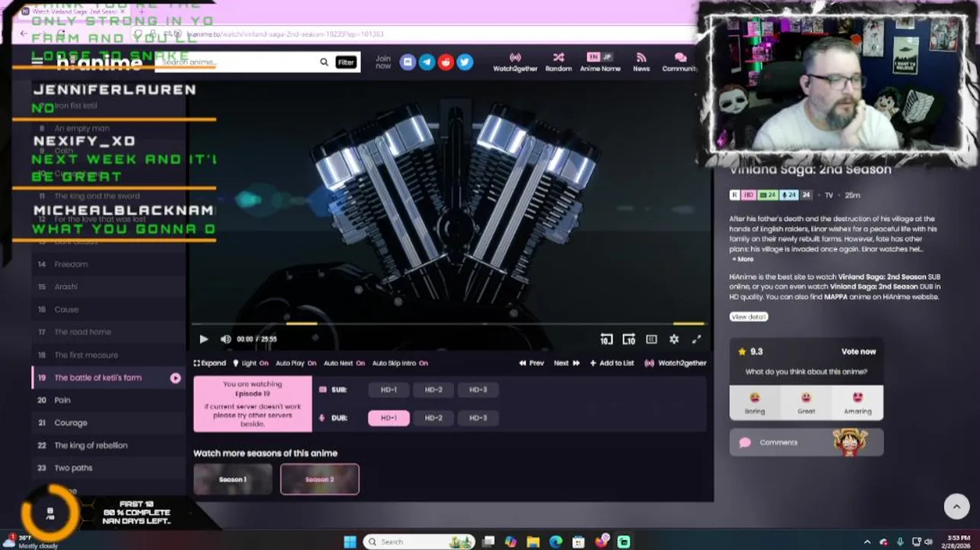Click the search magnifier icon

click(324, 62)
